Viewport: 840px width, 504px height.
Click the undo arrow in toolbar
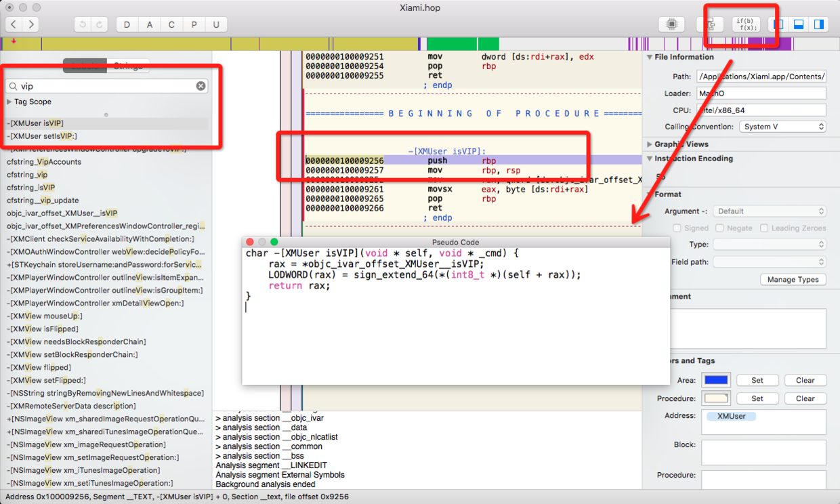coord(83,24)
